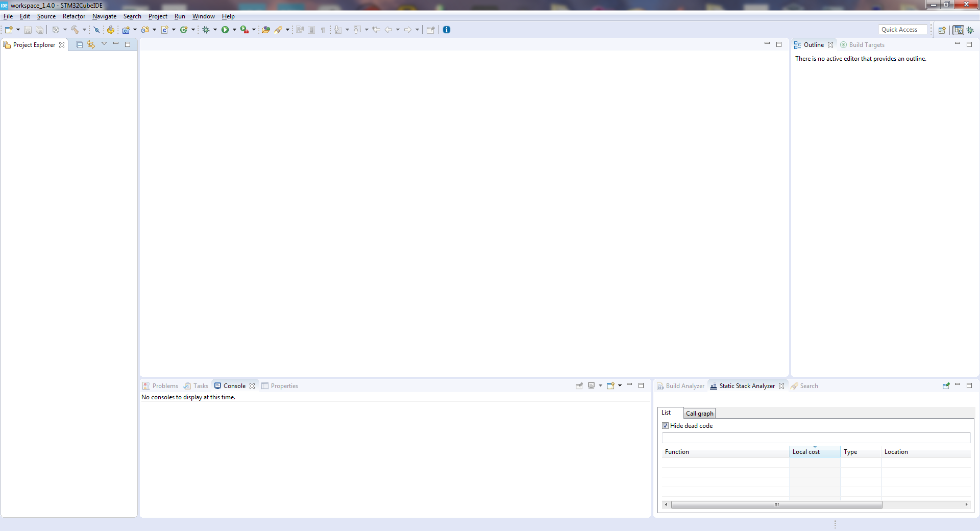
Task: Switch to the Call graph tab
Action: (x=699, y=414)
